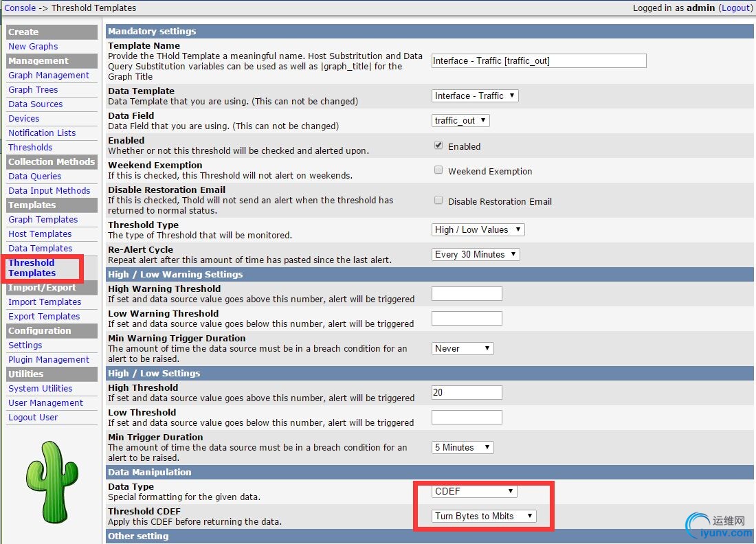Screen dimensions: 756x544
Task: Open Import Templates in sidebar
Action: 45,302
